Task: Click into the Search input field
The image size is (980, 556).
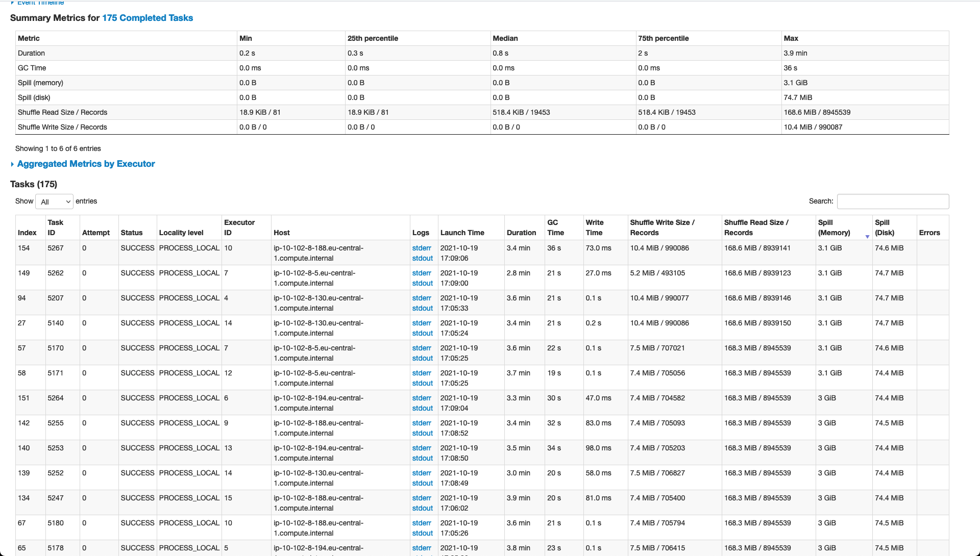Action: click(x=893, y=201)
